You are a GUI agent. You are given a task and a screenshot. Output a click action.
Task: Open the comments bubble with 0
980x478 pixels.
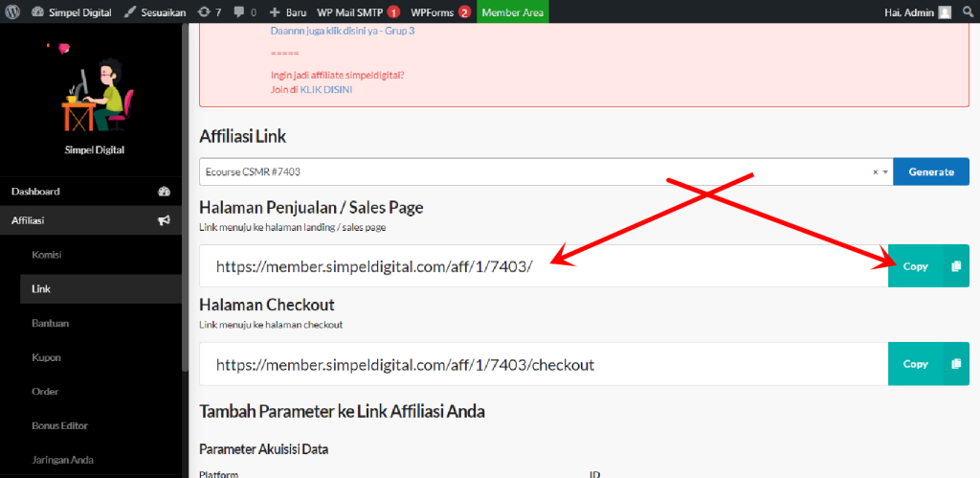pyautogui.click(x=244, y=11)
